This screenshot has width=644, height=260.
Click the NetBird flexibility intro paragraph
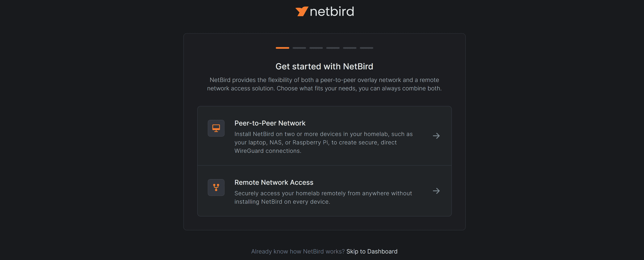tap(324, 84)
